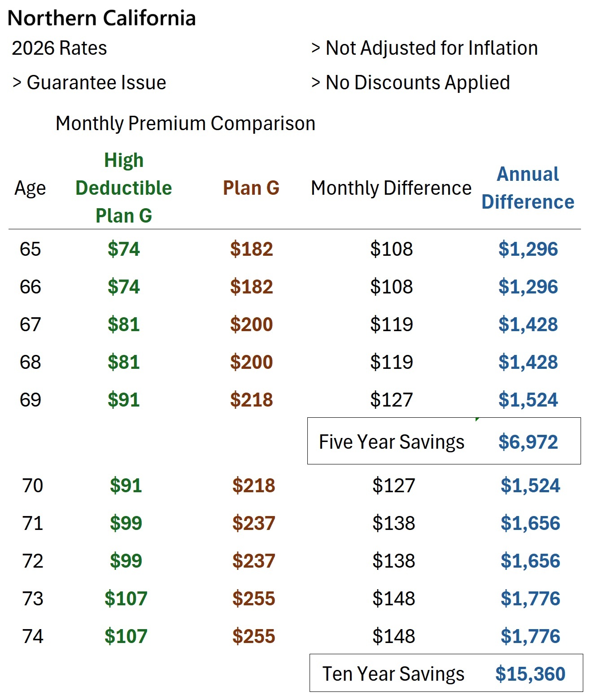Select the "Ten Year Savings" label

(393, 674)
